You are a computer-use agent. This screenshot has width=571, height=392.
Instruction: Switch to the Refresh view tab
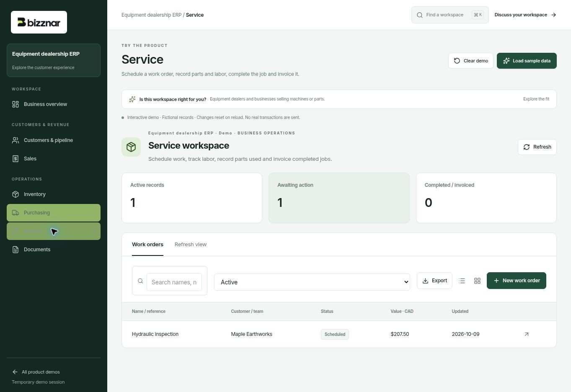(191, 245)
